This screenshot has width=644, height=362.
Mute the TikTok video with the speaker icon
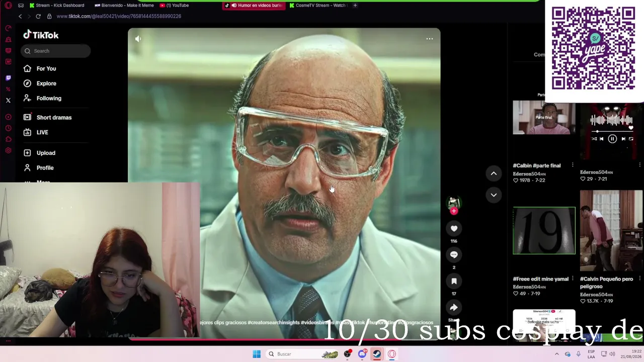[138, 39]
